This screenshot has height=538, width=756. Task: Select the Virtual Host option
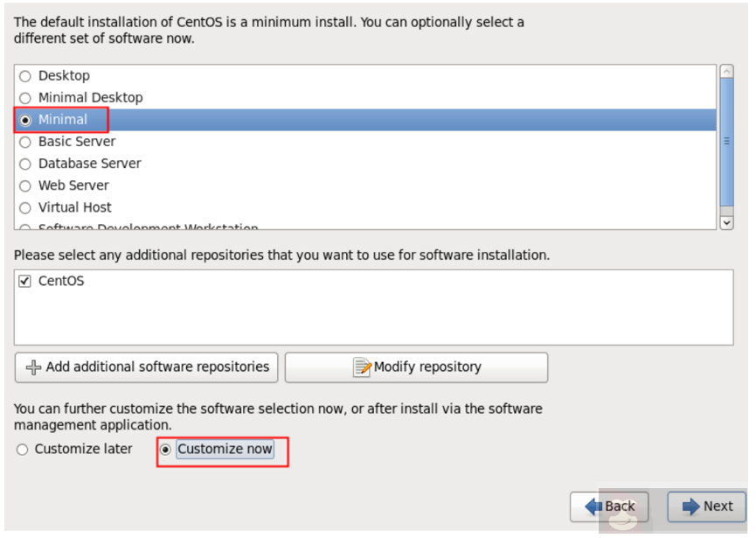click(25, 206)
